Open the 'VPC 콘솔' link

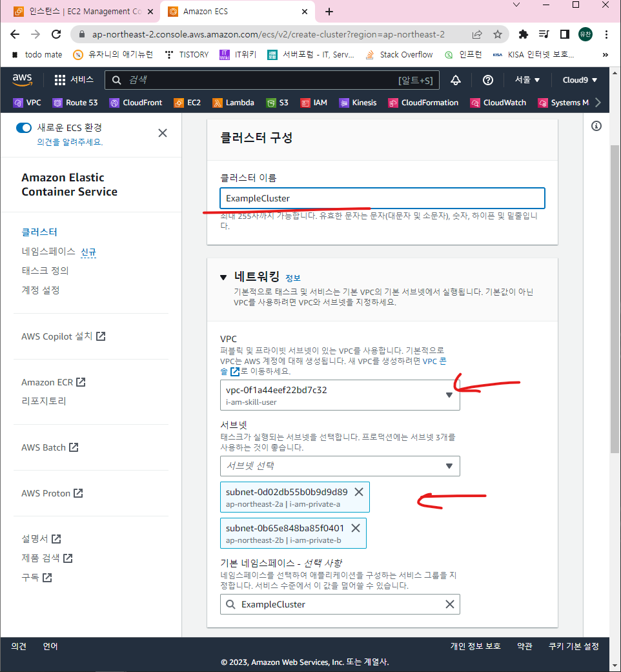[434, 361]
